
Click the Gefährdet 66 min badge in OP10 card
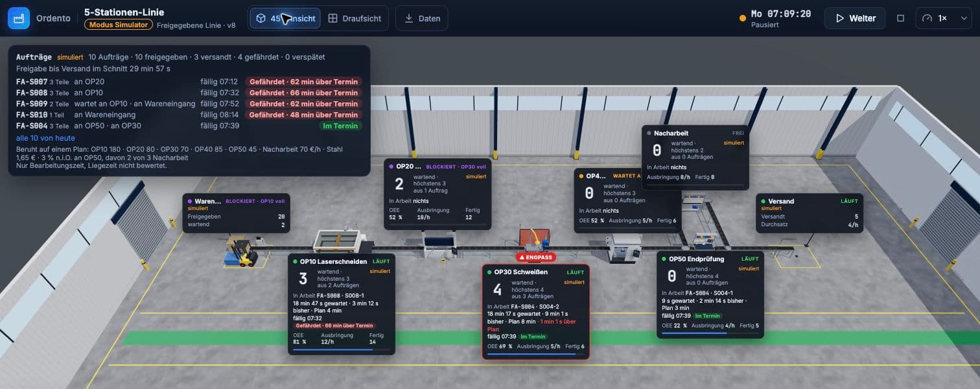tap(334, 325)
